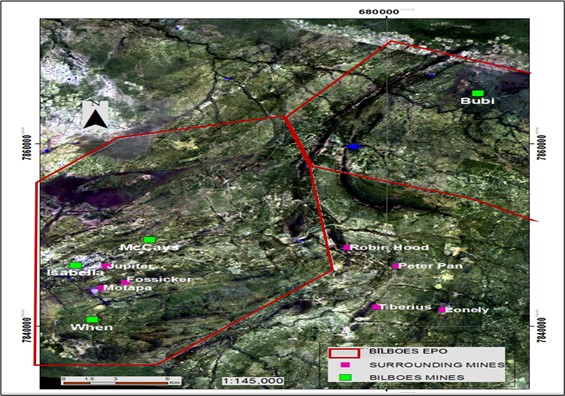The width and height of the screenshot is (565, 396).
Task: Click the magenta Jupiter mine marker
Action: (x=106, y=266)
